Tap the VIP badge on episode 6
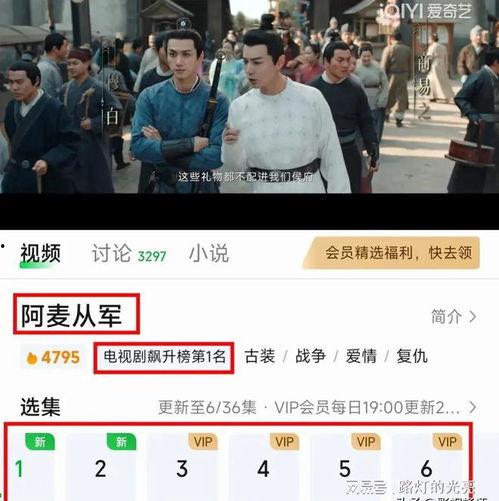 447,442
